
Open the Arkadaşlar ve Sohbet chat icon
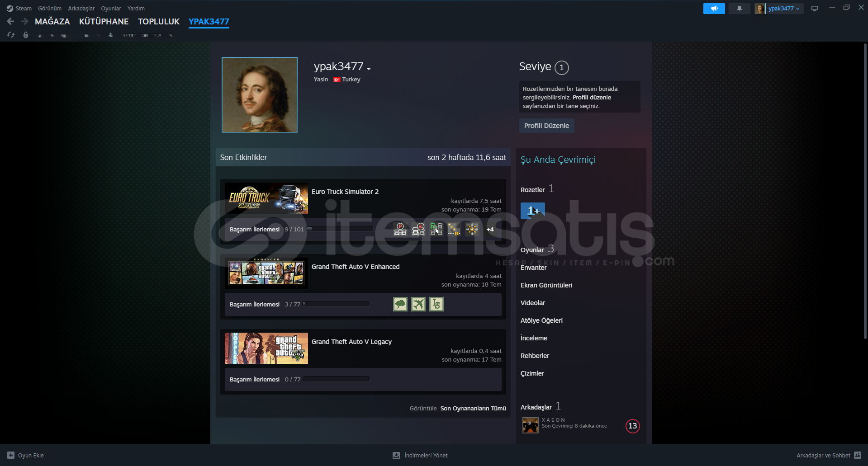click(858, 455)
